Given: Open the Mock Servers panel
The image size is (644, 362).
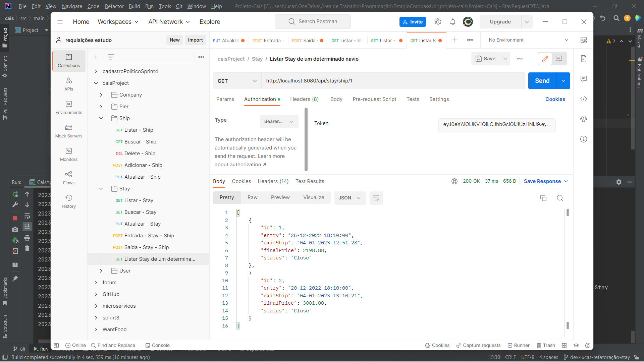Looking at the screenshot, I should 68,131.
